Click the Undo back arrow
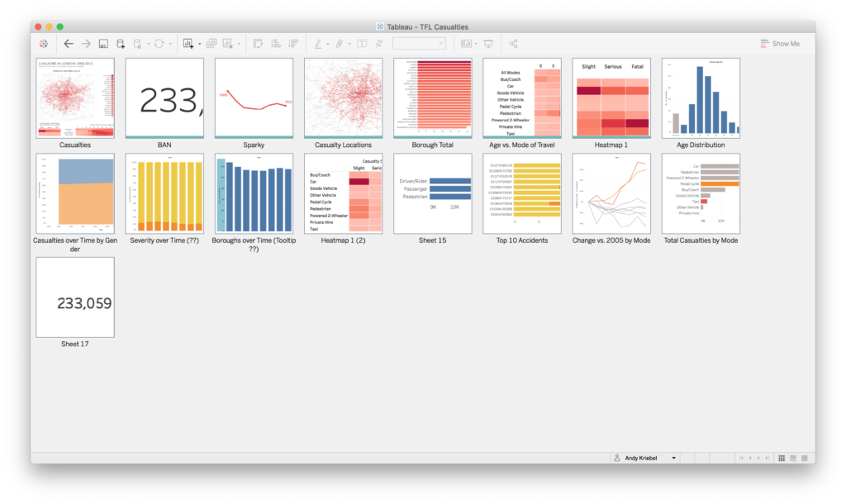The height and width of the screenshot is (504, 846). tap(69, 44)
